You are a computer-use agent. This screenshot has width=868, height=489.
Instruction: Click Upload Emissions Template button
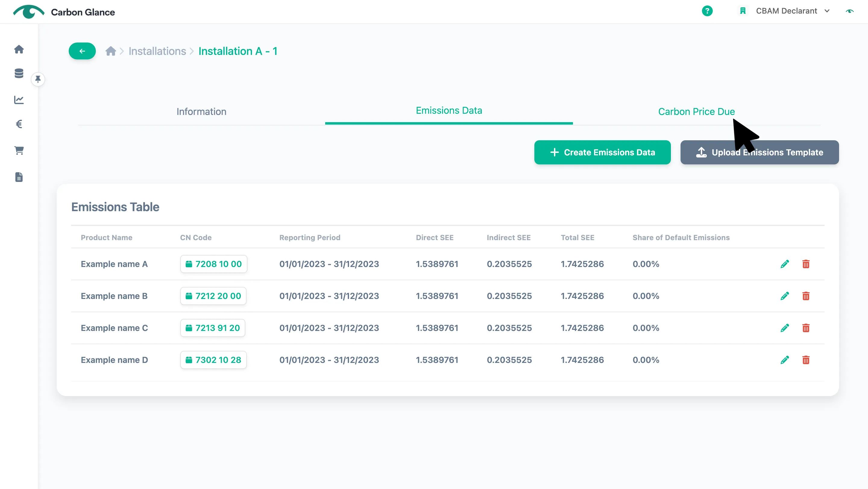tap(759, 152)
